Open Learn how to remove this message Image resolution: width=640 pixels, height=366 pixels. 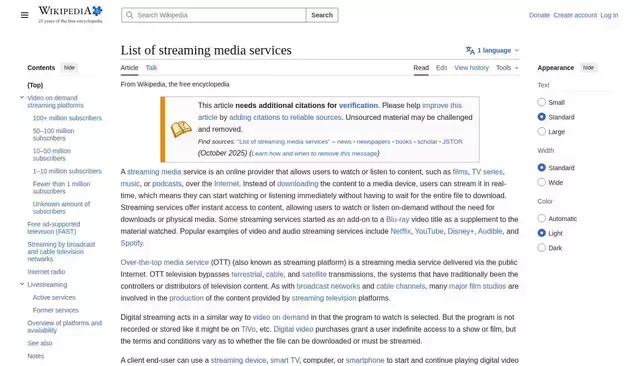click(x=314, y=153)
